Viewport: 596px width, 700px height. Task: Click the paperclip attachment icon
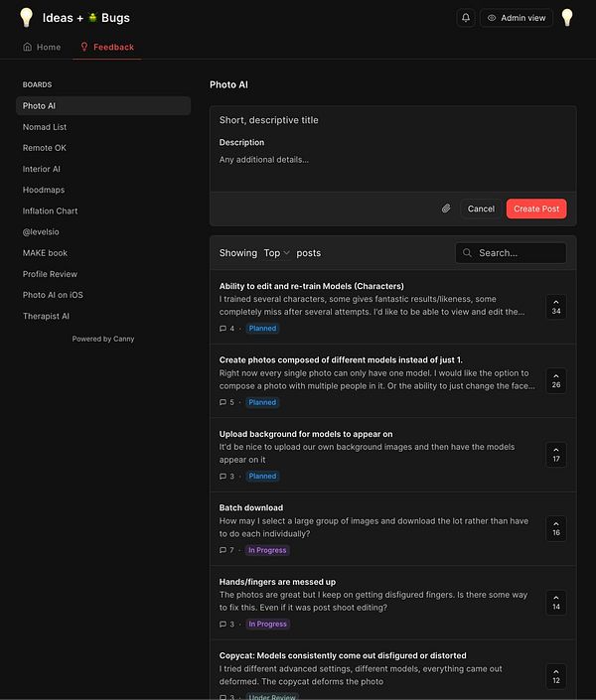[x=446, y=209]
